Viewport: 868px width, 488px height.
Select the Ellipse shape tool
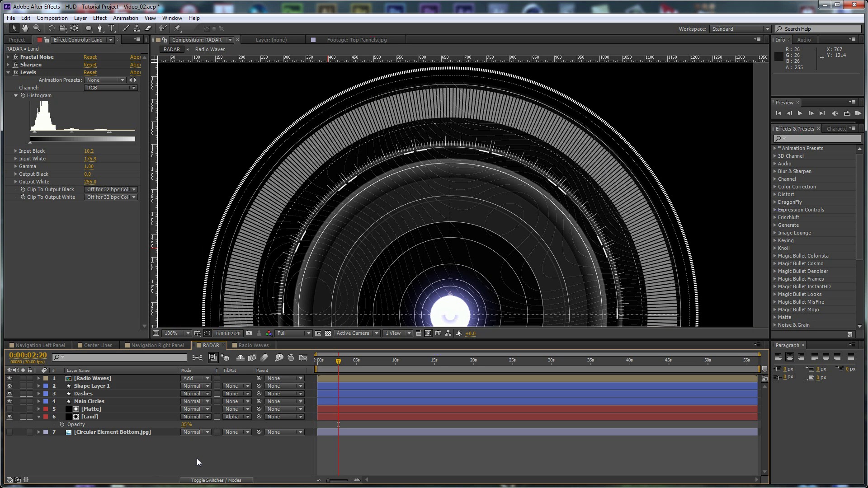[x=89, y=28]
